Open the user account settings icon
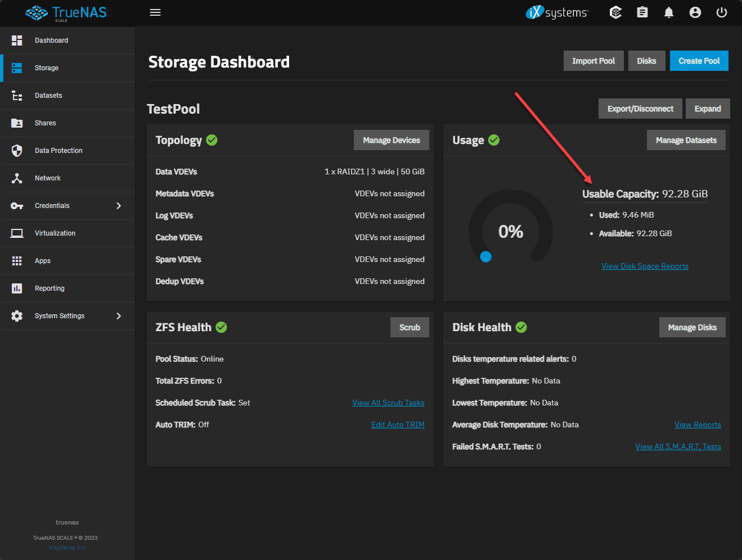This screenshot has width=742, height=560. click(x=695, y=12)
